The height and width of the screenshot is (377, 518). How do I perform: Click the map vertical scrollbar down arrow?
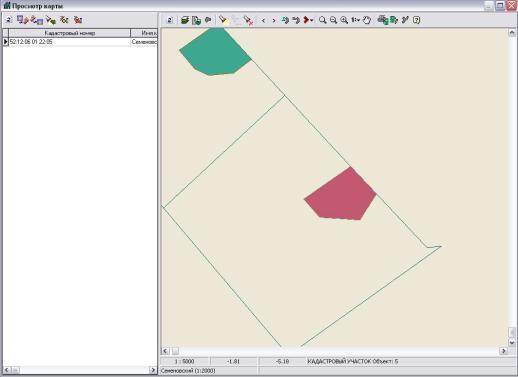tap(512, 343)
